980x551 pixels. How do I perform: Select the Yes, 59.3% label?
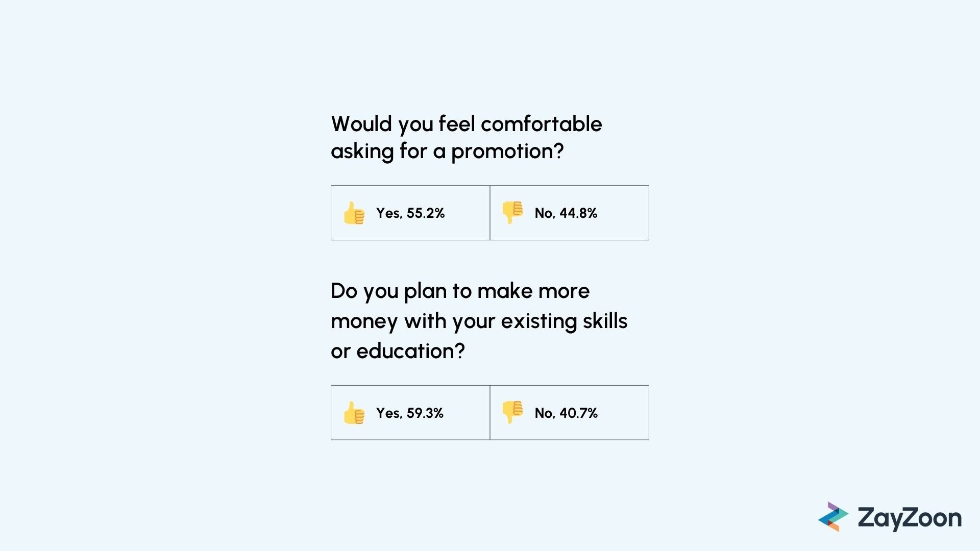(410, 413)
